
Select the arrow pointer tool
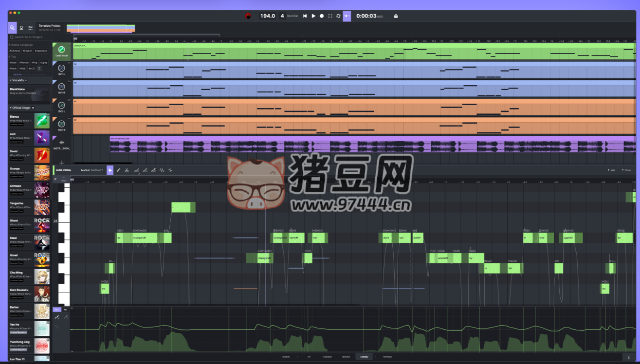110,170
